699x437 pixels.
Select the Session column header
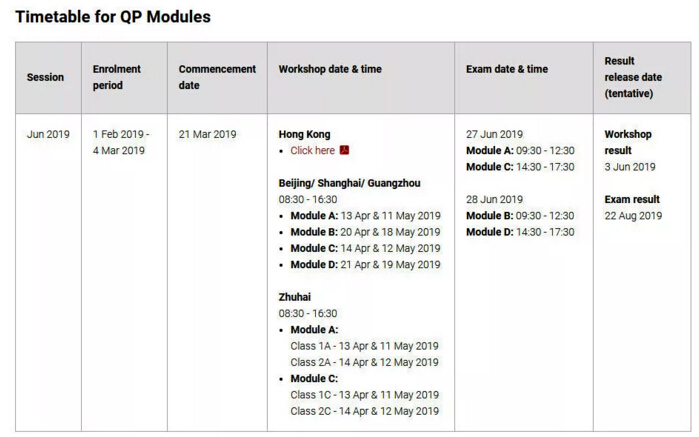click(x=45, y=77)
